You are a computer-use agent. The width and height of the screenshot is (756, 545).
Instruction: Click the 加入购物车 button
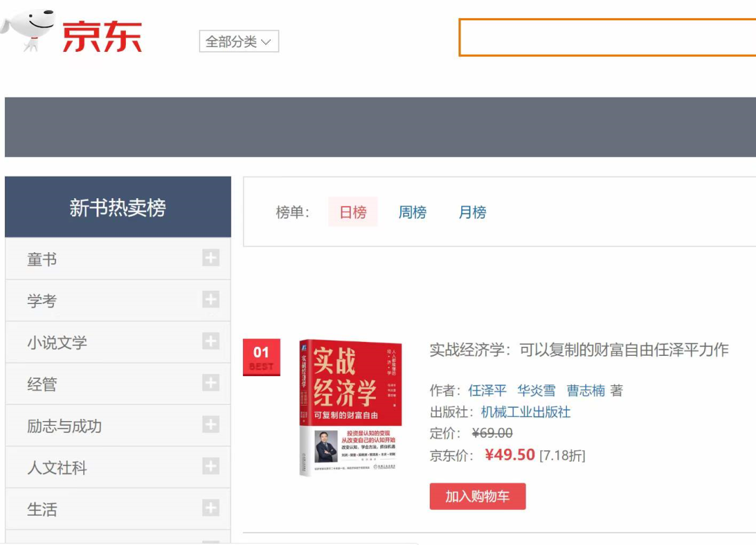(x=477, y=496)
